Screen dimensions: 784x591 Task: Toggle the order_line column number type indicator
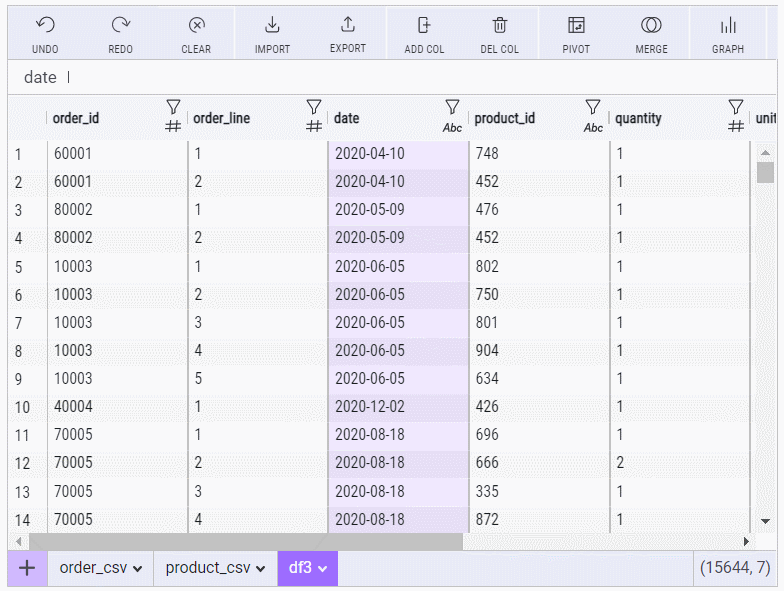[x=313, y=126]
